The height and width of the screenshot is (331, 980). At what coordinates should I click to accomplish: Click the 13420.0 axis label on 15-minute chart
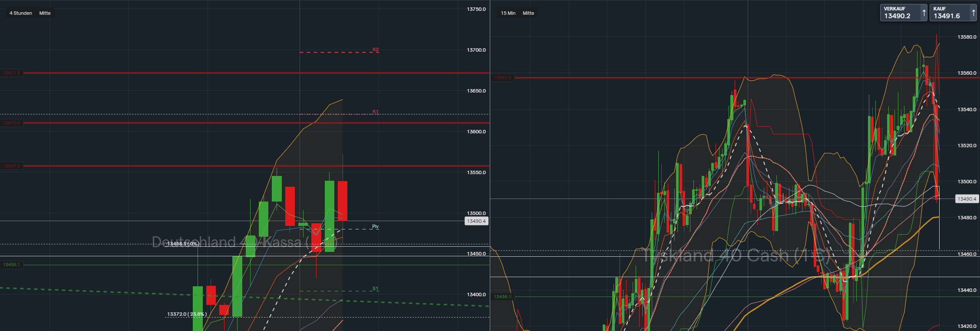tap(967, 326)
